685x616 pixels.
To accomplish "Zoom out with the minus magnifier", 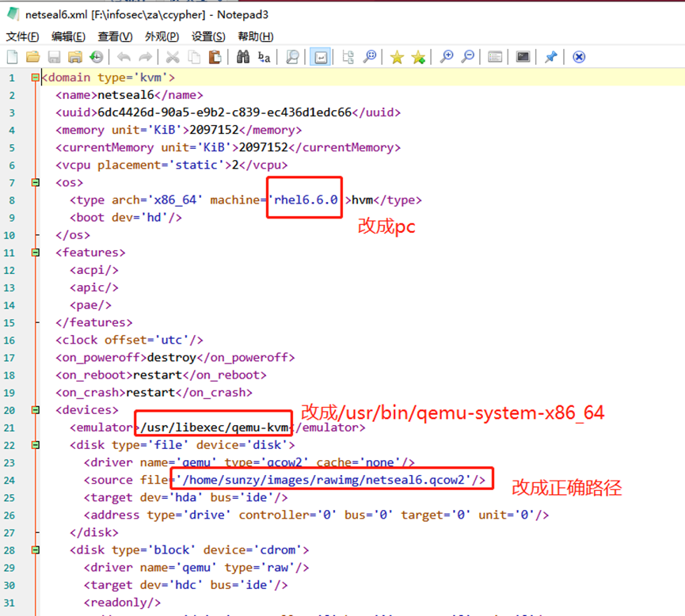I will pos(467,57).
